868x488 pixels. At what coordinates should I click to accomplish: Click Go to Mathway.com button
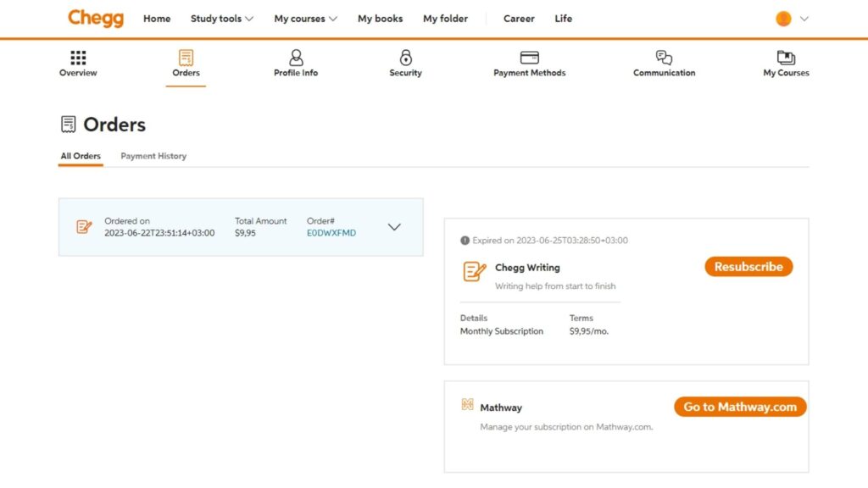[739, 406]
